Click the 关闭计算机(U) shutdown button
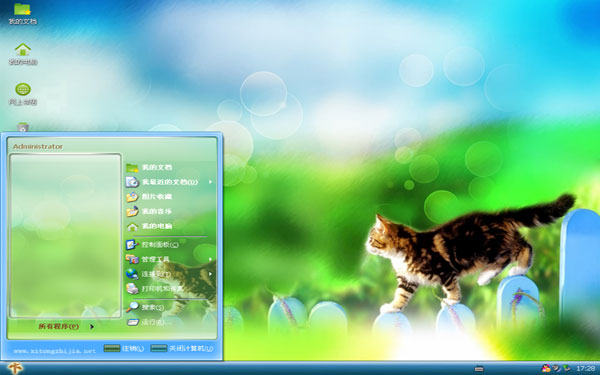The image size is (600, 375). coord(182,348)
